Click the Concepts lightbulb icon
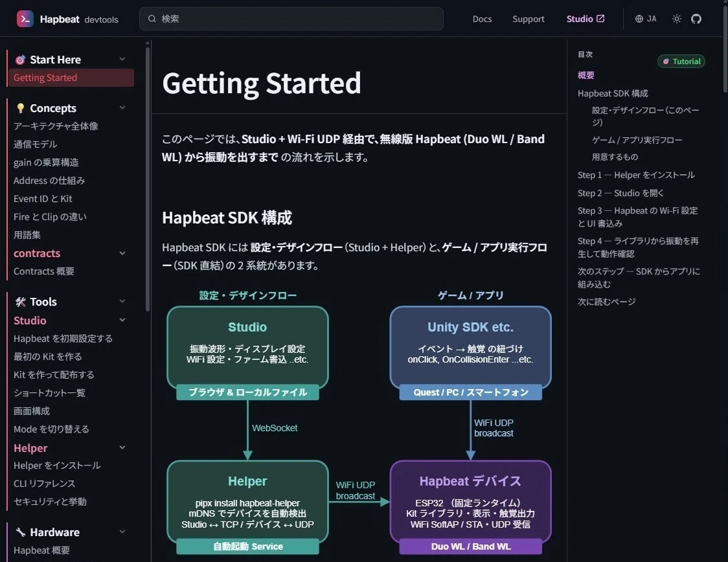This screenshot has width=728, height=562. pos(20,108)
